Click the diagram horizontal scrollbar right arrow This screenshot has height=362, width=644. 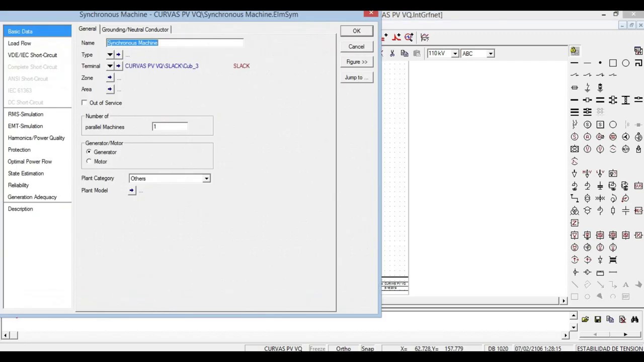[x=563, y=301]
